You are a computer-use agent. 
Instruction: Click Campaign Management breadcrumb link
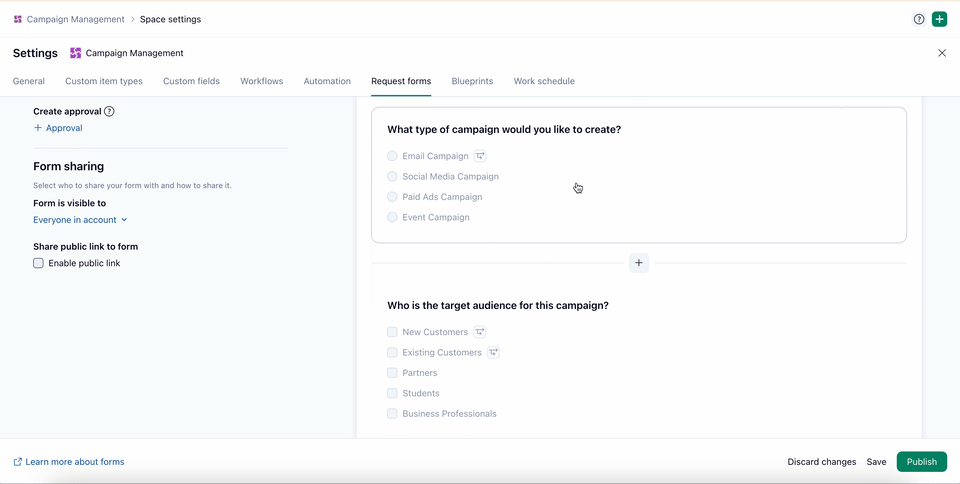pos(75,19)
